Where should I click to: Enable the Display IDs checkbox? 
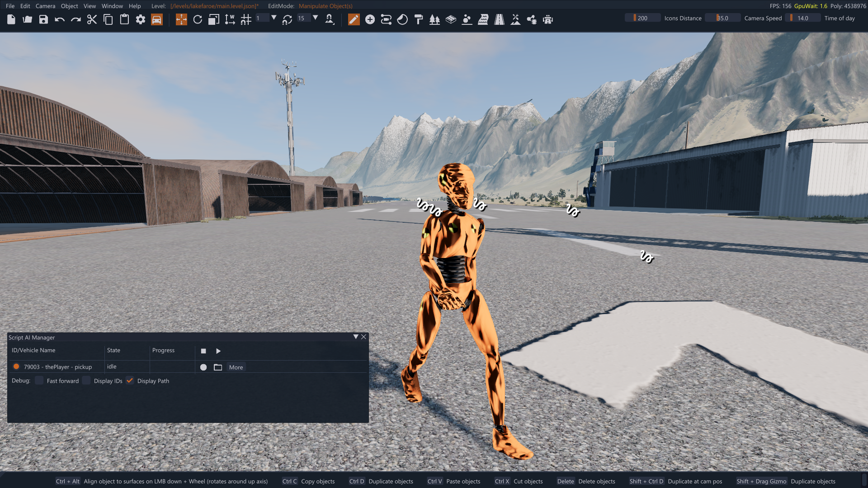[86, 380]
